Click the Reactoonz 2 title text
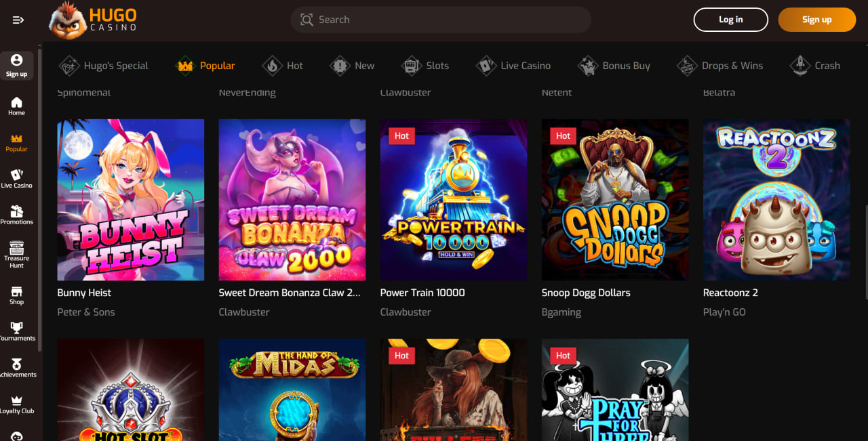Viewport: 868px width, 441px height. (x=730, y=293)
